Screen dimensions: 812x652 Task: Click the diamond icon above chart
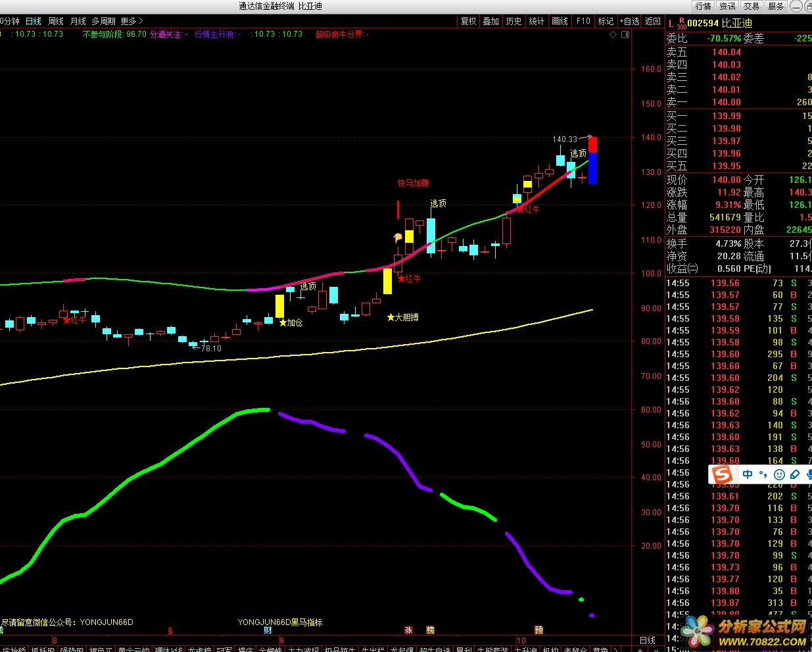coord(613,35)
